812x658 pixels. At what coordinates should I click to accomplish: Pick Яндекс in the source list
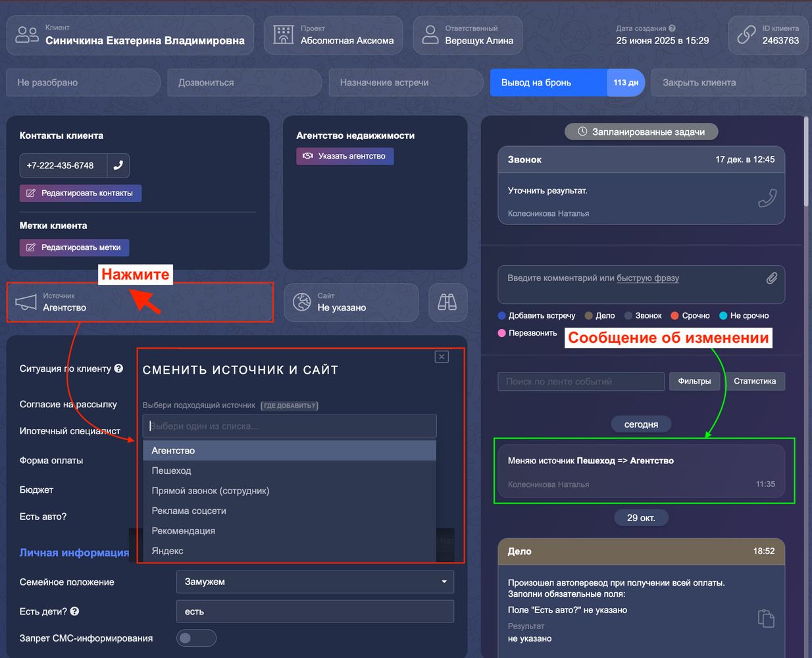[168, 551]
